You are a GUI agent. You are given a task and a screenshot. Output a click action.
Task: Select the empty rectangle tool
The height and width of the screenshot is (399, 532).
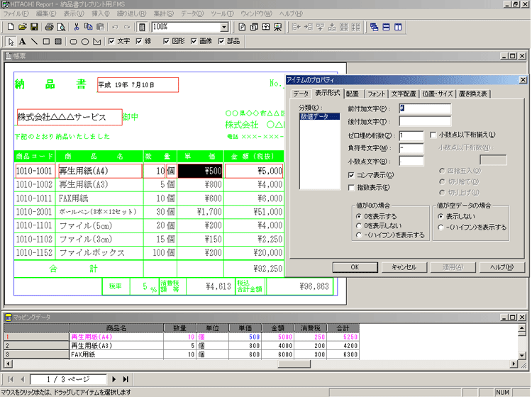click(x=46, y=41)
